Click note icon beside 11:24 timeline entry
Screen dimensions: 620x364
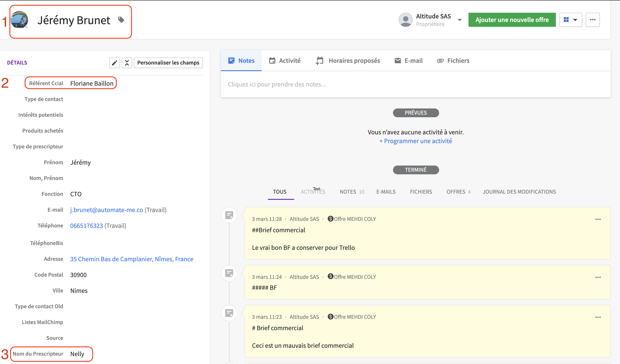(x=229, y=273)
